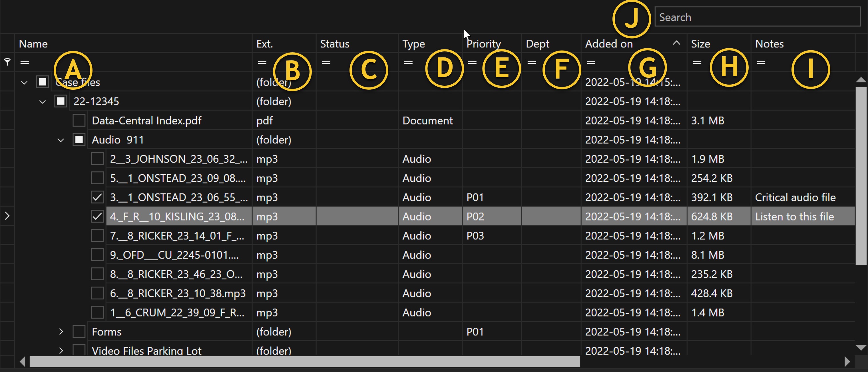Screen dimensions: 868x372
Task: Open the Added on column filter operator icon
Action: tap(591, 62)
